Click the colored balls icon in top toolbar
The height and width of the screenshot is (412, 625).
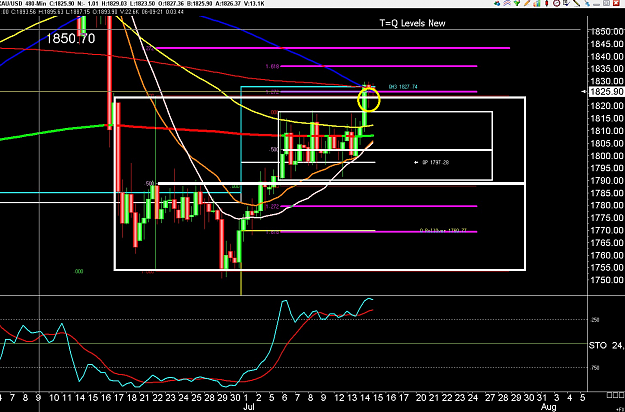point(497,3)
